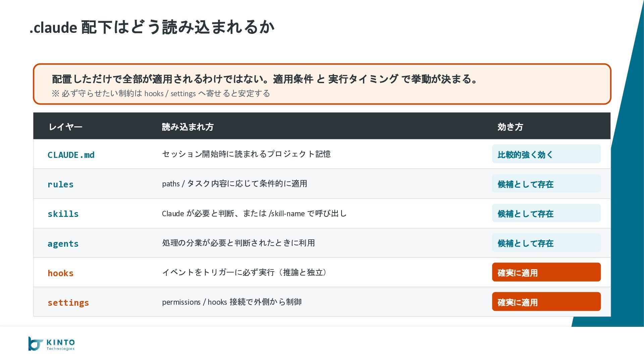Click 候補として存在 badge in rules row
Viewport: 644px width, 362px height.
(546, 184)
